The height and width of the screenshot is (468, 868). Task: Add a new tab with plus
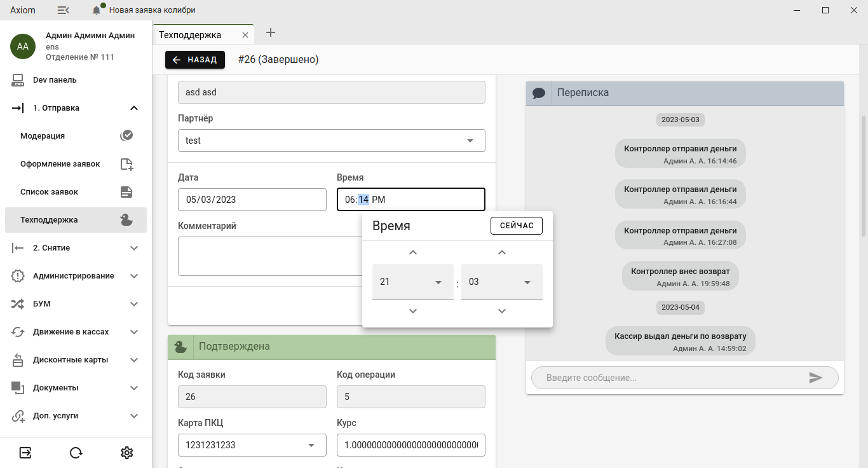click(x=270, y=32)
